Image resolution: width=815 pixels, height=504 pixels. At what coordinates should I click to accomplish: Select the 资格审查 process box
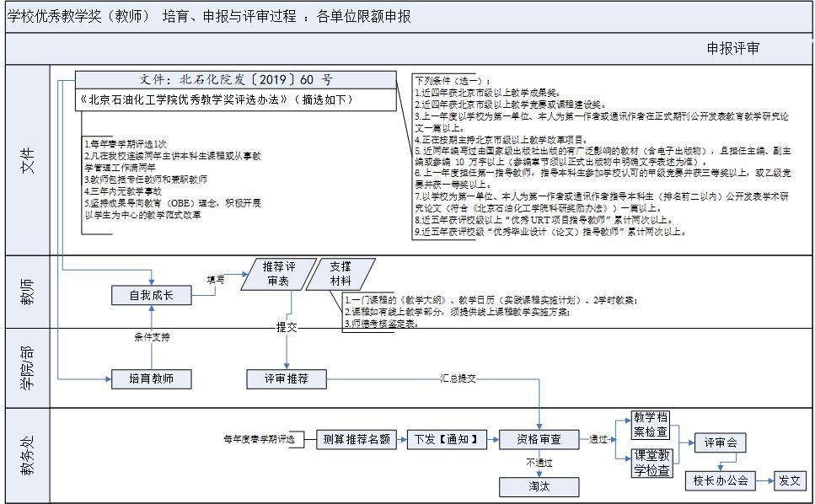pyautogui.click(x=539, y=439)
